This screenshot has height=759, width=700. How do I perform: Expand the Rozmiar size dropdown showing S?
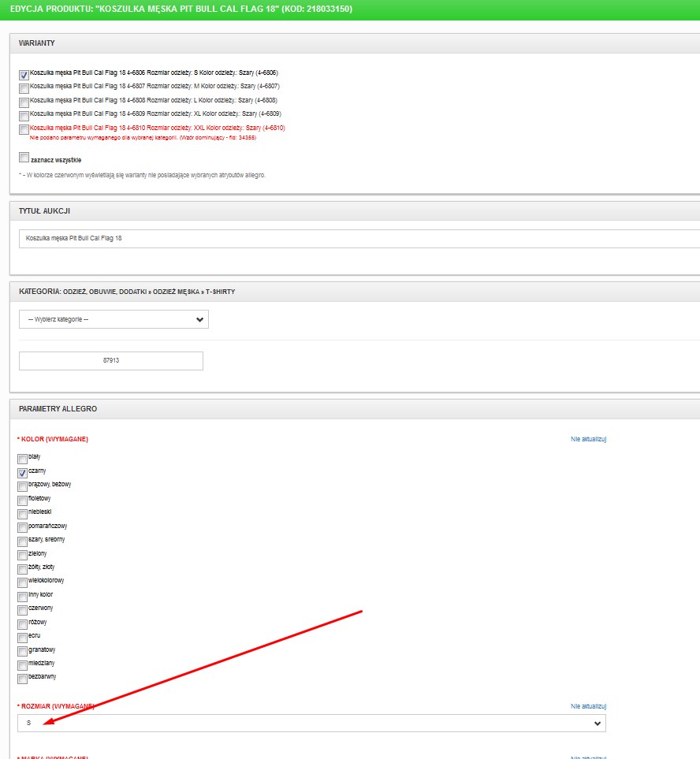(x=312, y=724)
